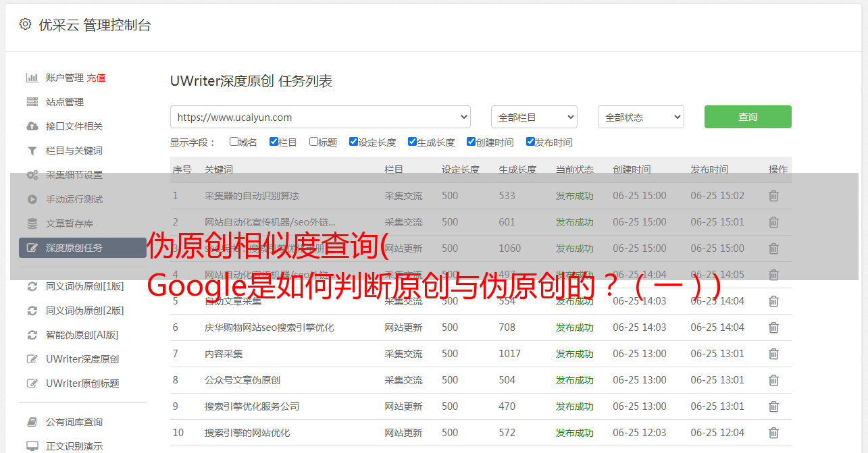
Task: Click the refresh icon for 同义词伪原创[2版]
Action: pos(32,311)
